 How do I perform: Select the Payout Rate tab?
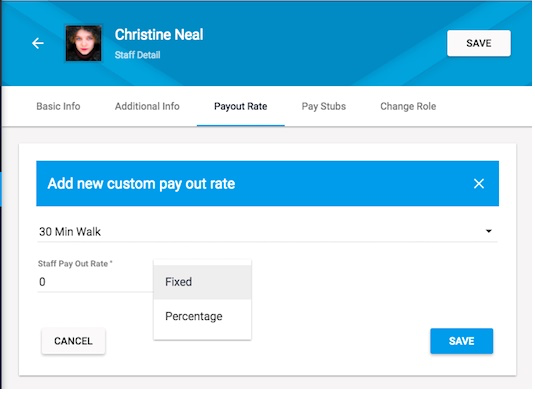coord(241,106)
